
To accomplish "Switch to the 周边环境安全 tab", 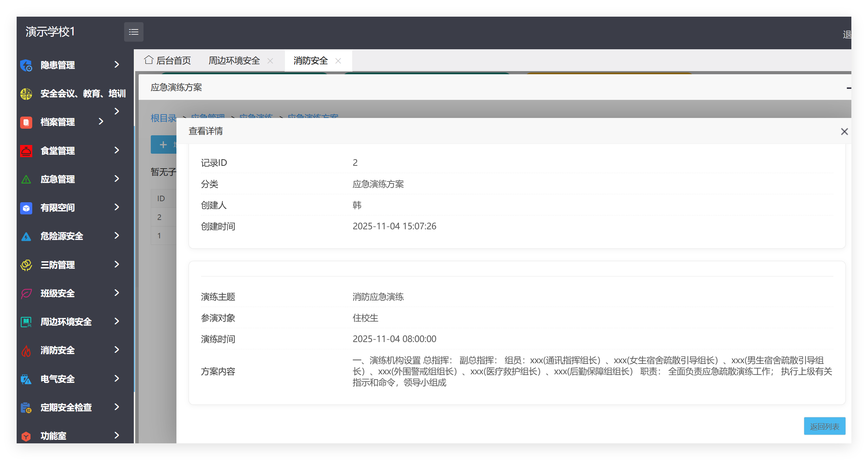I will [x=234, y=60].
